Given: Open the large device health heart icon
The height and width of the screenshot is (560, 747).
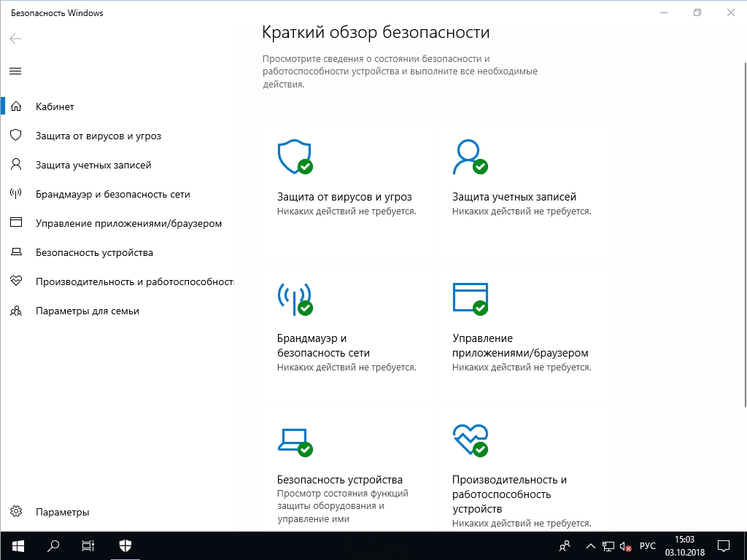Looking at the screenshot, I should [x=471, y=440].
